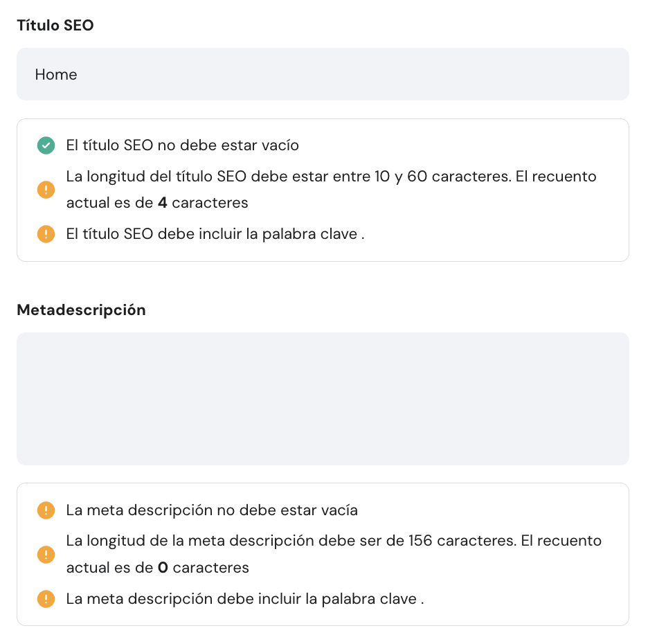Click the Título SEO heading label
Screen dimensions: 648x644
pyautogui.click(x=55, y=25)
